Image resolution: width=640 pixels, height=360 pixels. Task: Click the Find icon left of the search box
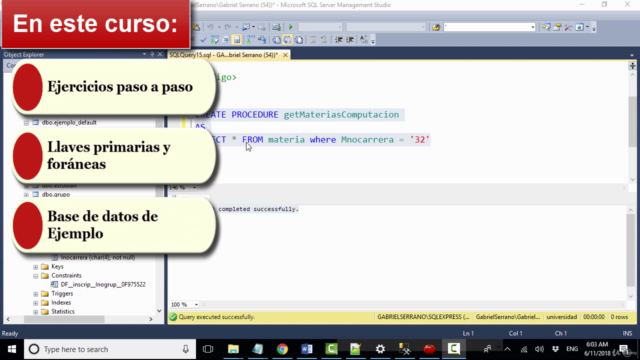click(436, 27)
